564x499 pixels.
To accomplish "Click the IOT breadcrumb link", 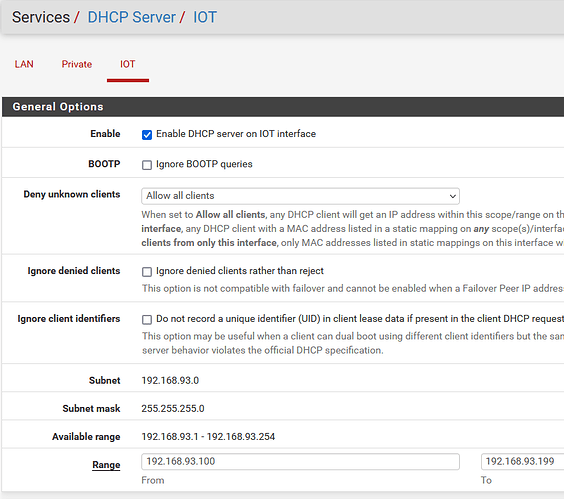I will [x=205, y=17].
